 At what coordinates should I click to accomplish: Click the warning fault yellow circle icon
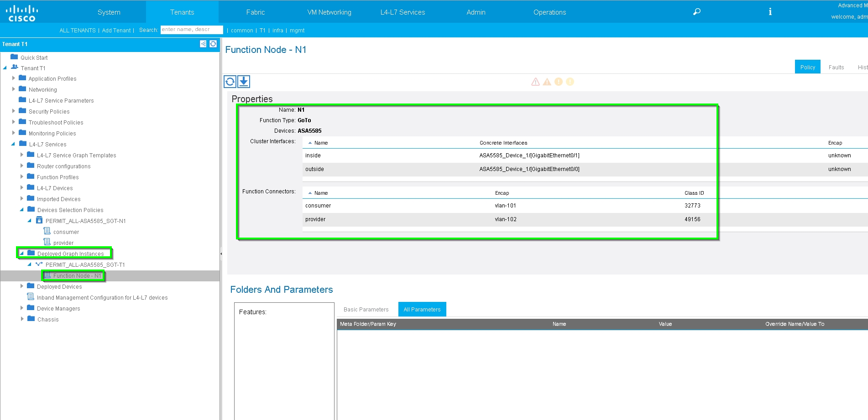point(570,82)
